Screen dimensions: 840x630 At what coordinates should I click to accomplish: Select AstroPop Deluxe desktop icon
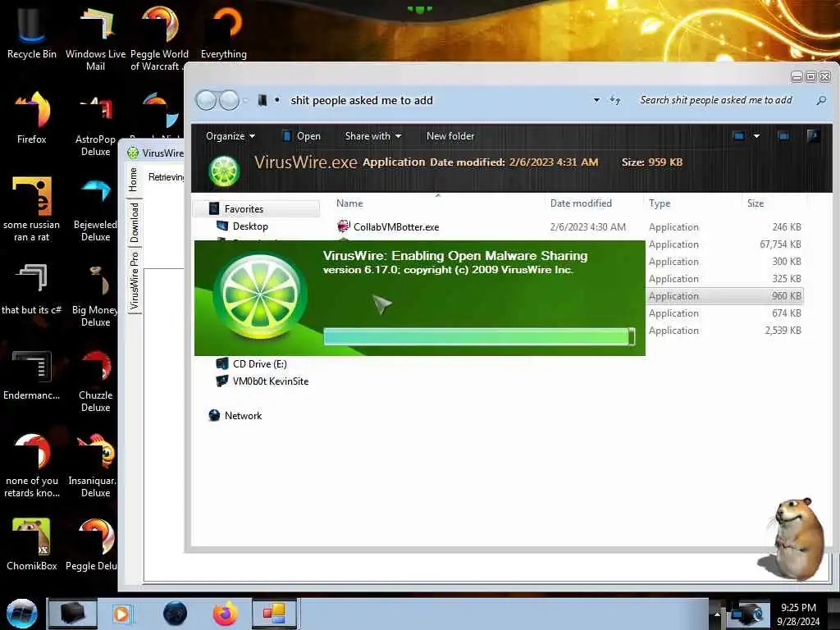(95, 125)
